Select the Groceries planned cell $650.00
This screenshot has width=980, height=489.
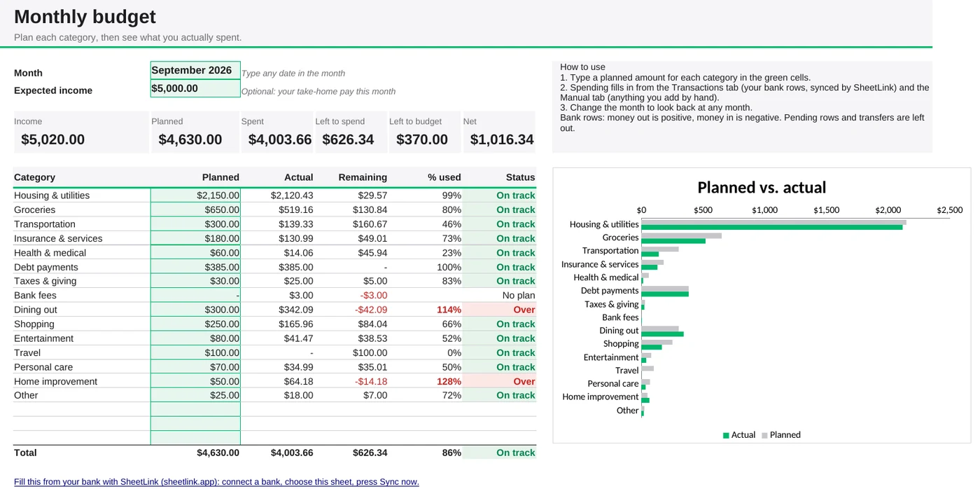coord(195,209)
